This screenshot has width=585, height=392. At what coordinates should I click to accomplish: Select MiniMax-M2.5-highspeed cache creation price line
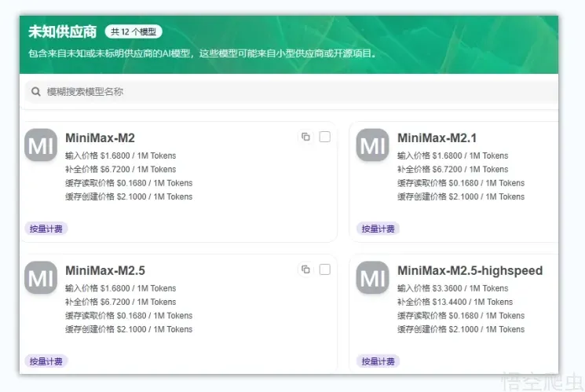tap(461, 329)
